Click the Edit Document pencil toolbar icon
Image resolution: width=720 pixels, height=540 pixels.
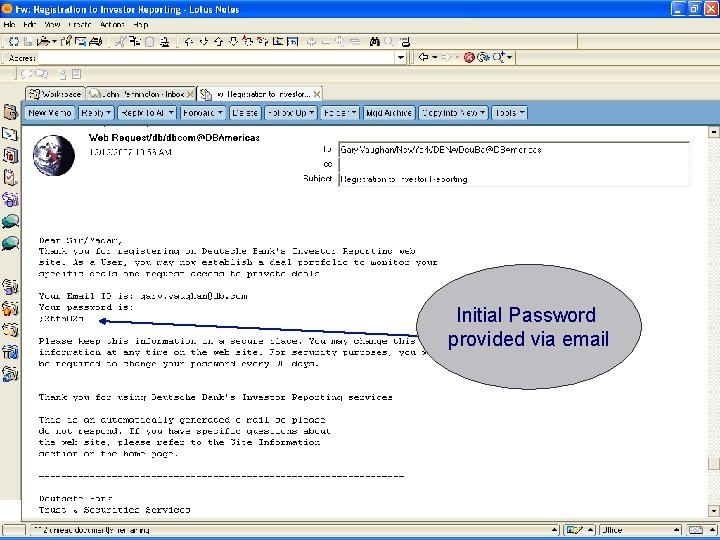[66, 42]
